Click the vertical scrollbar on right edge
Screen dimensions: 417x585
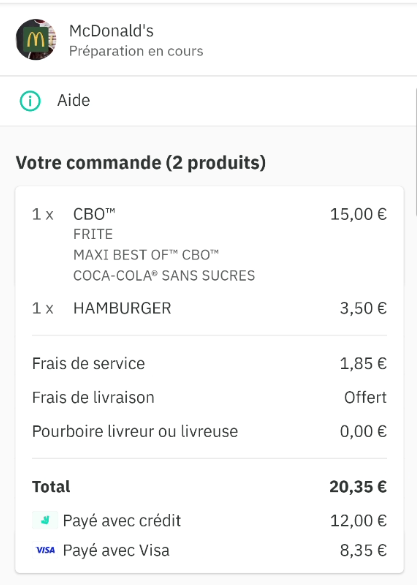[x=416, y=152]
